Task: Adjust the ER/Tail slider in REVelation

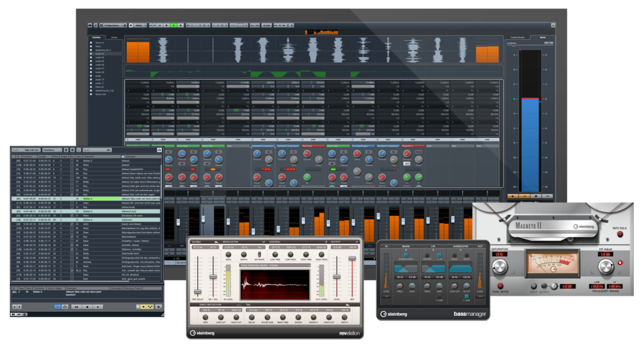Action: click(213, 276)
